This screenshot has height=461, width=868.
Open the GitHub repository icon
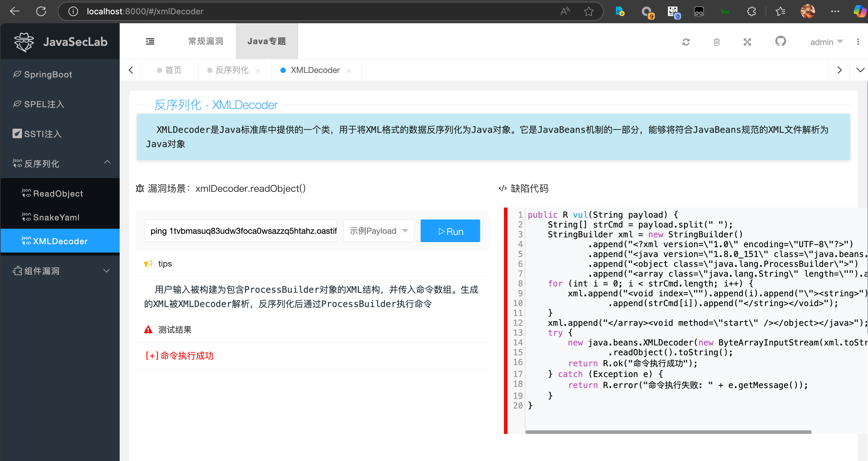(x=780, y=41)
